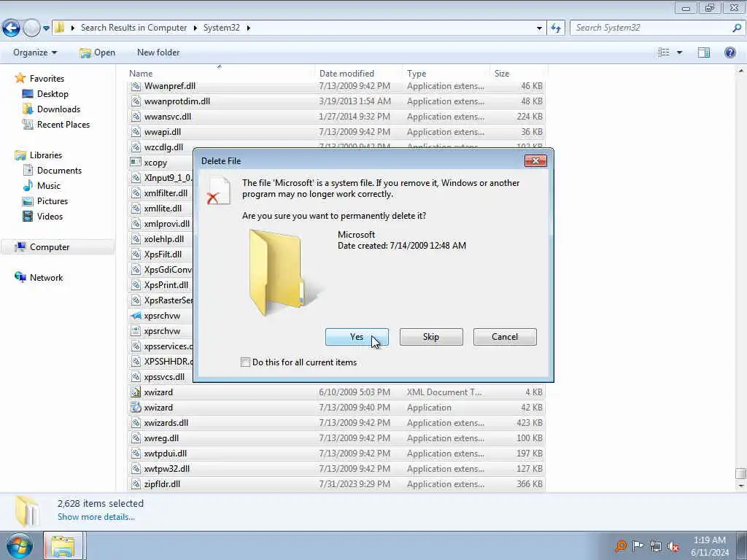Open Videos library in navigation pane

coord(43,216)
